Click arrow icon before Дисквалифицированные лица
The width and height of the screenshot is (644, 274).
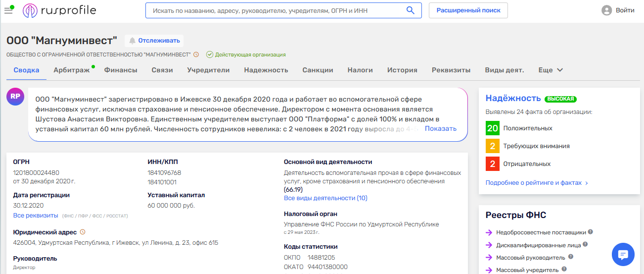(489, 245)
